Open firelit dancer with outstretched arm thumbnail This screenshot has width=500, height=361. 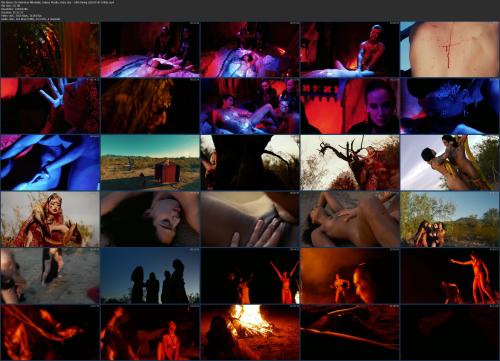tap(450, 276)
